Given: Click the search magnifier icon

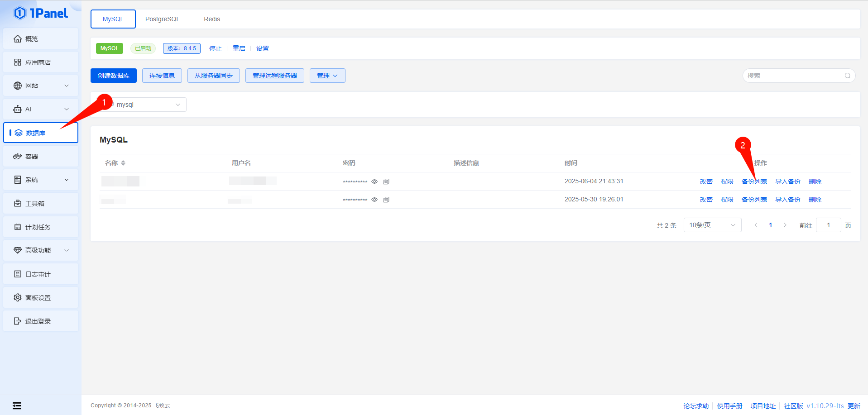Looking at the screenshot, I should [x=847, y=76].
